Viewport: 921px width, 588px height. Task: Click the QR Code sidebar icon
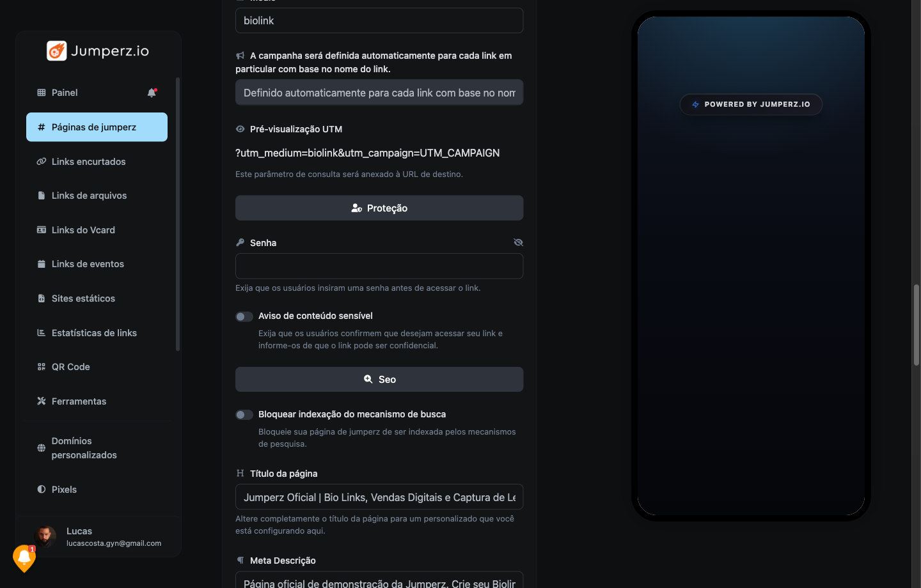point(42,367)
